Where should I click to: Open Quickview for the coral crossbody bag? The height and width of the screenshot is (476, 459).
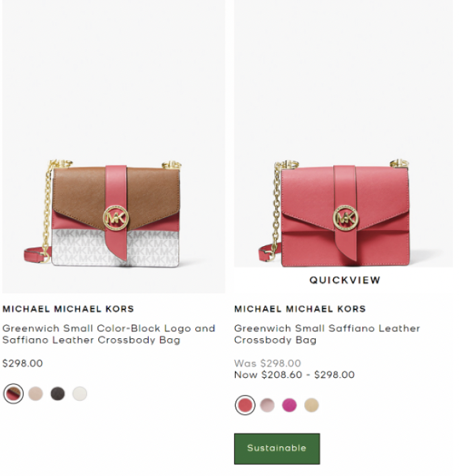(x=345, y=280)
